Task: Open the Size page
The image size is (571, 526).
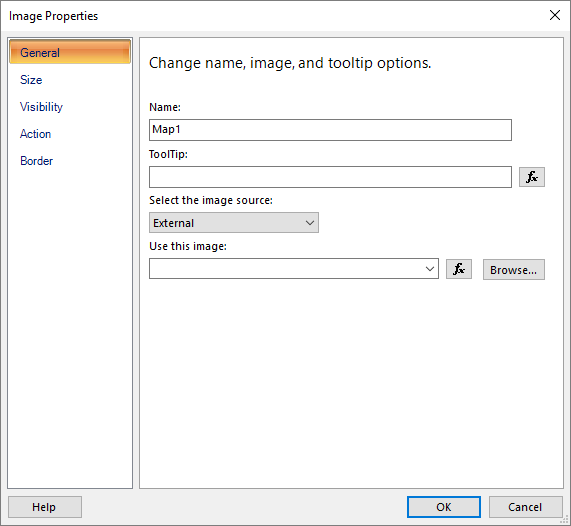Action: (x=31, y=80)
